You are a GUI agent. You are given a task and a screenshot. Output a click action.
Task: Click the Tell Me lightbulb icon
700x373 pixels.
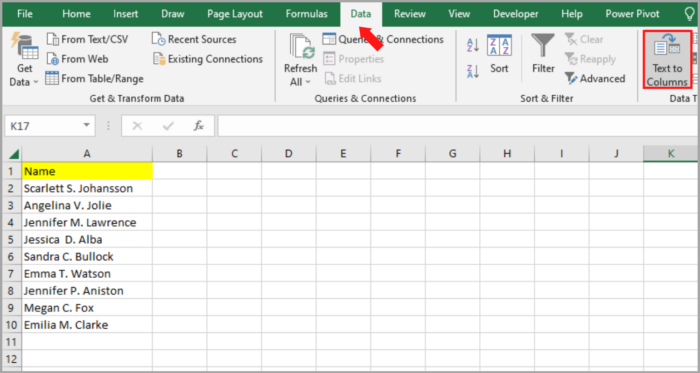coord(690,14)
